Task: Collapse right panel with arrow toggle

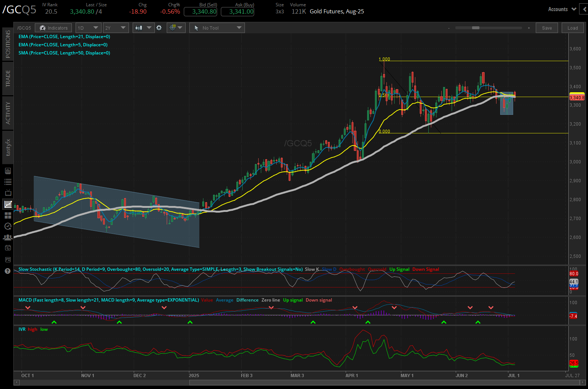Action: [585, 9]
